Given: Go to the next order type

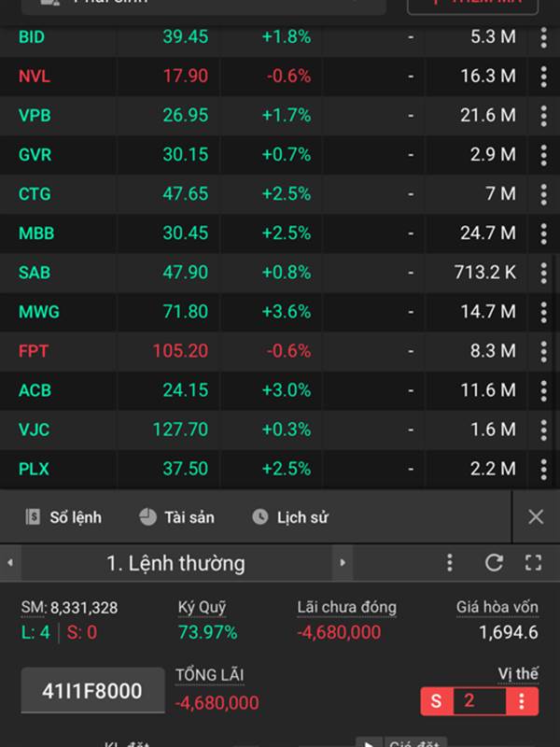Looking at the screenshot, I should click(343, 563).
